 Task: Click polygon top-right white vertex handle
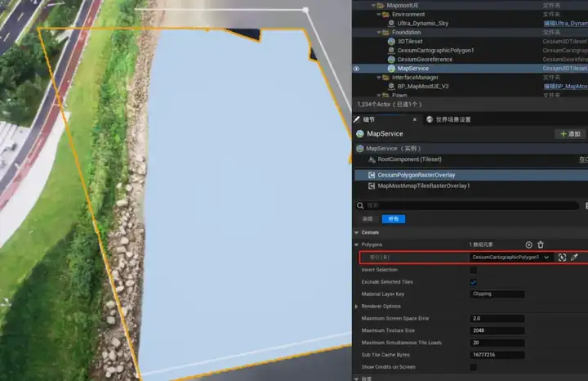[x=306, y=10]
